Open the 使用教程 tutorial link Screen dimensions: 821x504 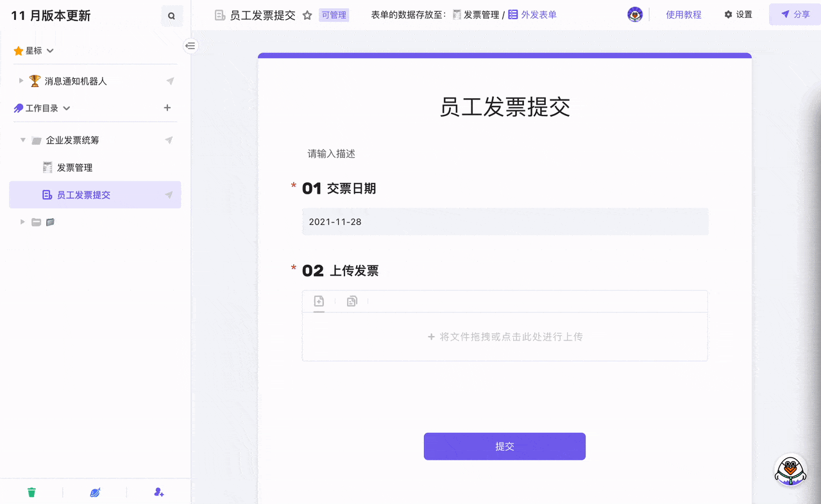(683, 15)
